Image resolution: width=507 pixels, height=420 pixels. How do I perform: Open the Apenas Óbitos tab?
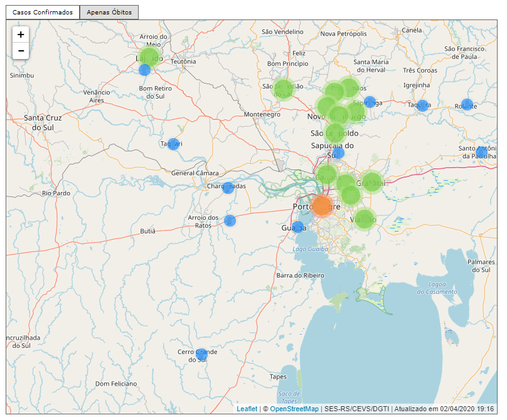[x=109, y=13]
